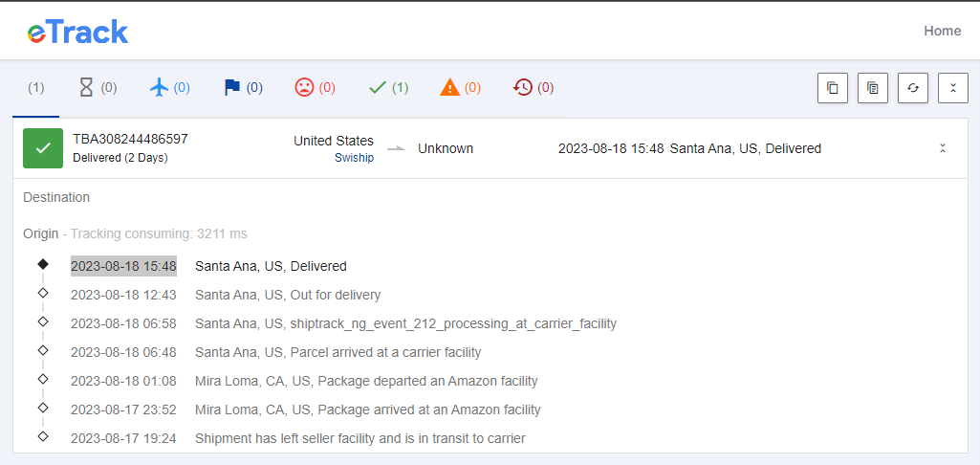This screenshot has width=980, height=465.
Task: Click the green delivered status box
Action: coord(43,148)
